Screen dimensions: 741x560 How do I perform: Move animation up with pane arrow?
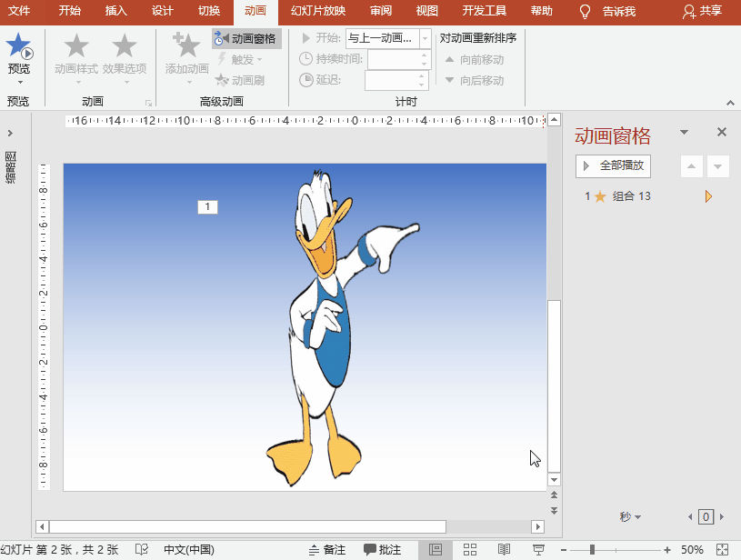691,165
